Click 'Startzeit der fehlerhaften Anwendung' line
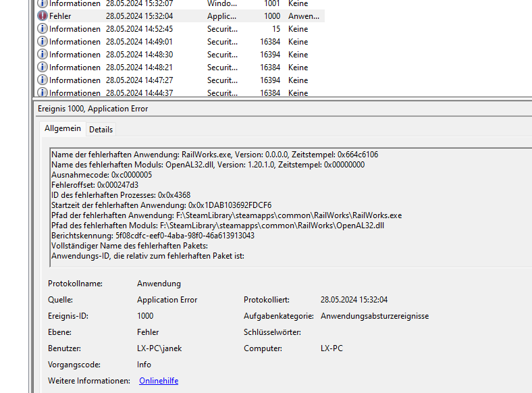The width and height of the screenshot is (532, 393). 161,205
